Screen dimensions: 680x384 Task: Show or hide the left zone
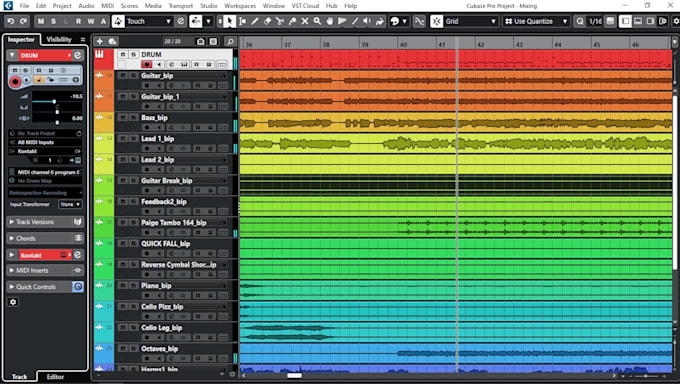(625, 21)
